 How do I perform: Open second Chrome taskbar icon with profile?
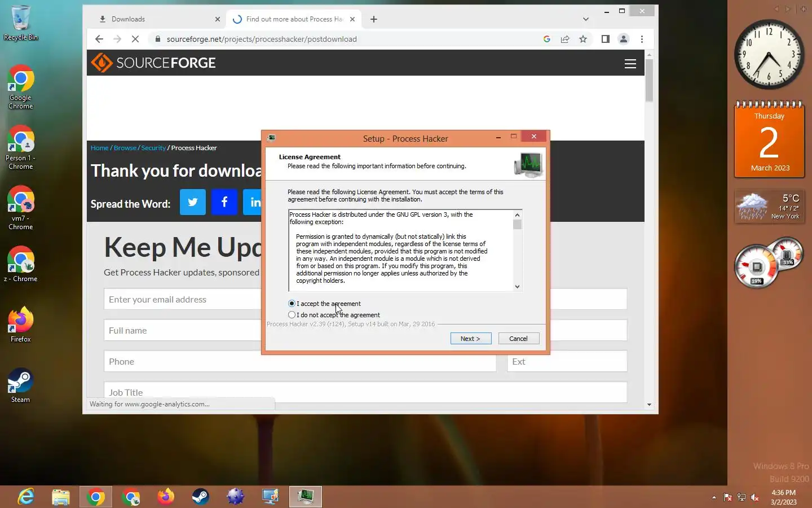tap(131, 497)
